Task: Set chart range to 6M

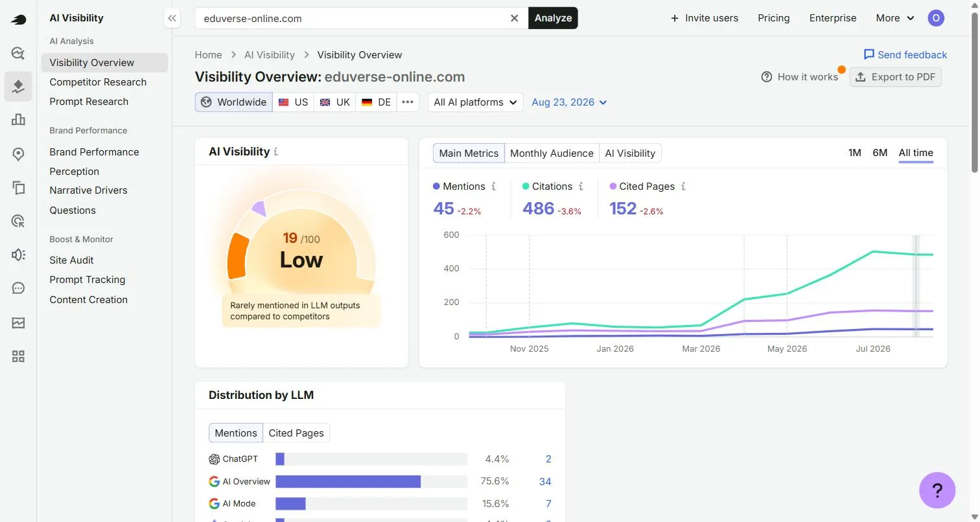Action: pos(880,153)
